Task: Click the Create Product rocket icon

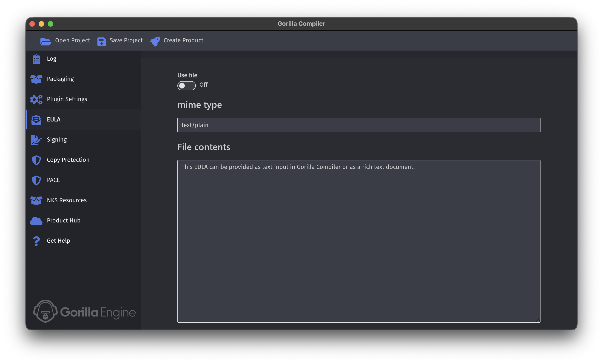Action: click(155, 41)
